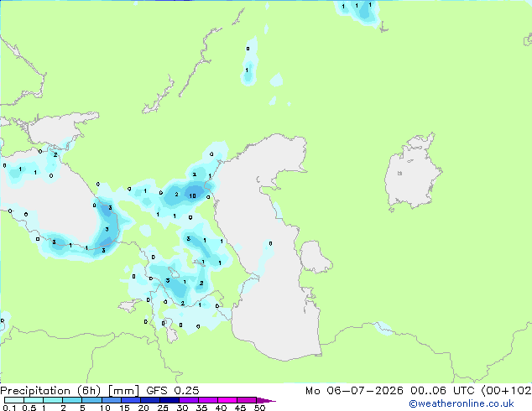Select the 30–35 mm purple legend box
Viewport: 532px width, 411px height.
[x=188, y=400]
